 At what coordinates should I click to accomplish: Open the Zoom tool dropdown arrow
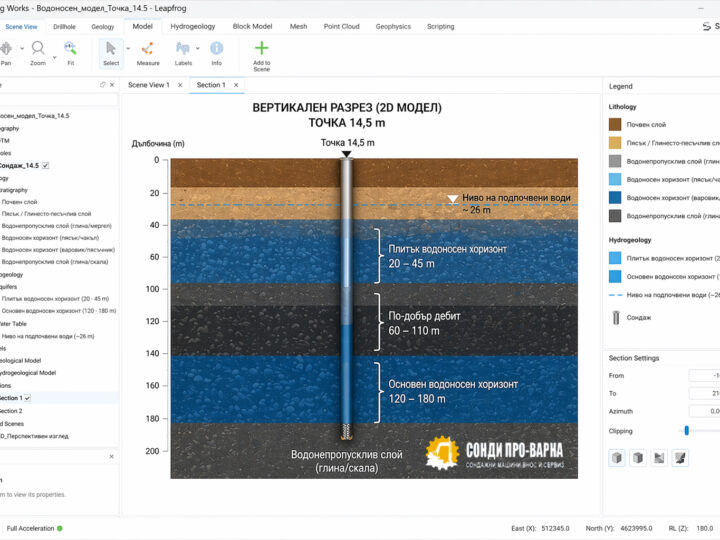pyautogui.click(x=54, y=58)
